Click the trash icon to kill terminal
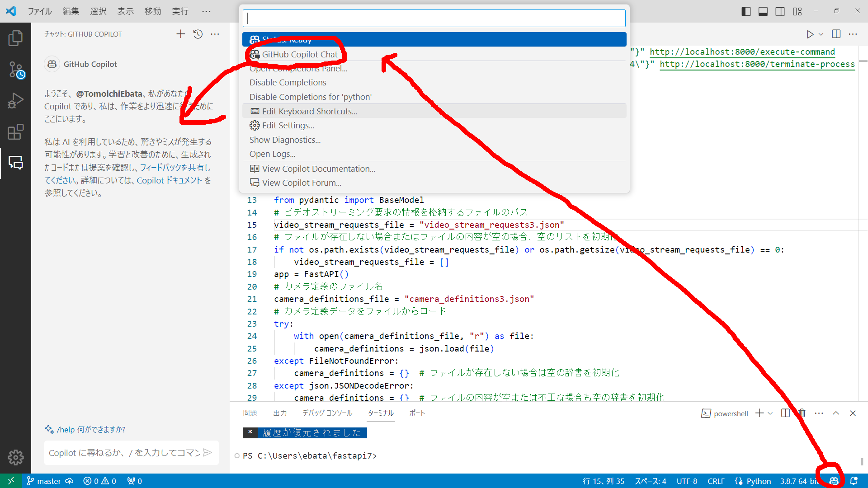Screen dimensions: 868x488 802,413
